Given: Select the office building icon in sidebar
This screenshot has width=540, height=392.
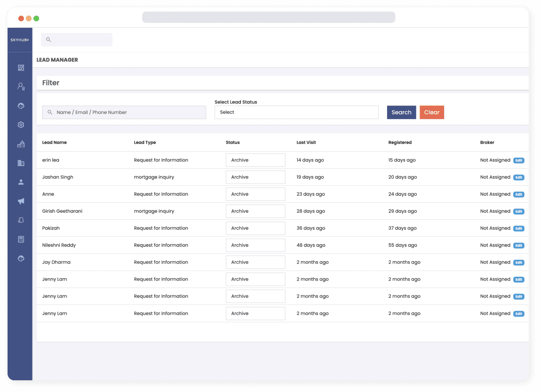Looking at the screenshot, I should point(21,163).
